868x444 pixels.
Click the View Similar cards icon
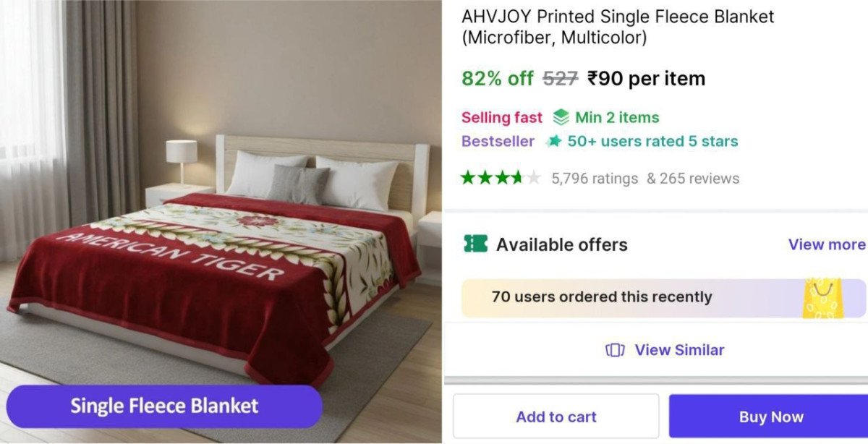615,350
